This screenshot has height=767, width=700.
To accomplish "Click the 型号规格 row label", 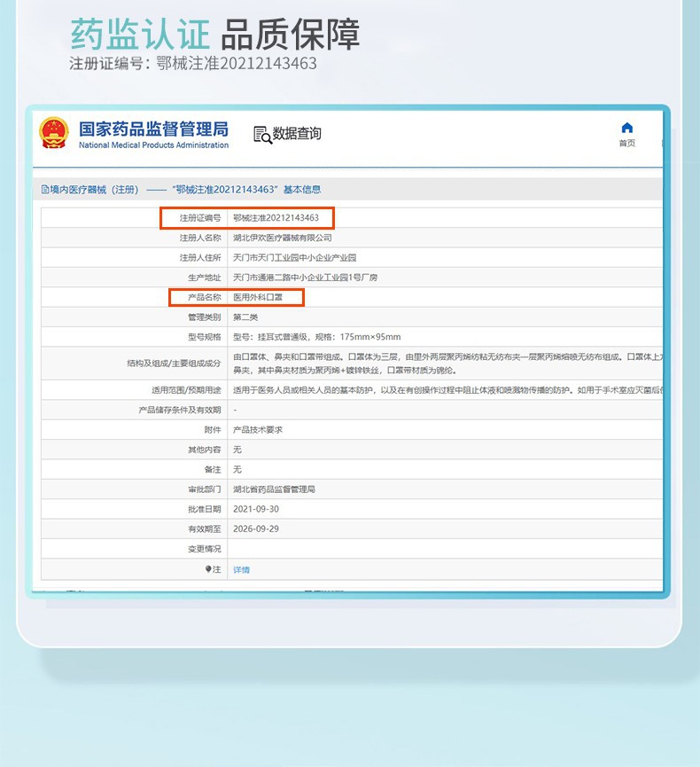I will (x=205, y=337).
